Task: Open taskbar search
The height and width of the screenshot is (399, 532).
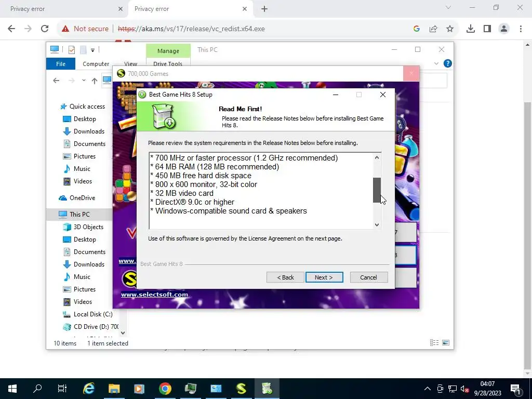Action: (37, 389)
